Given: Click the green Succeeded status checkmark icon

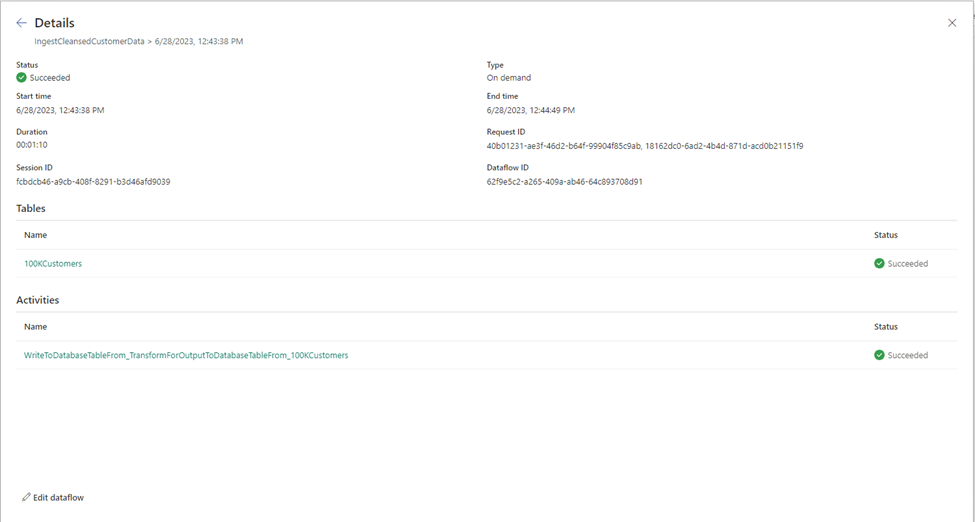Looking at the screenshot, I should coord(22,78).
